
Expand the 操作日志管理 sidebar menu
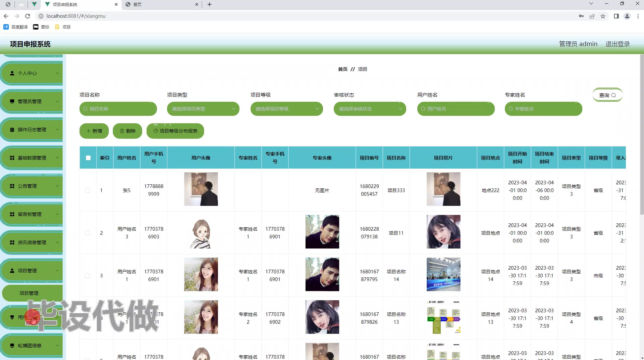click(x=32, y=130)
